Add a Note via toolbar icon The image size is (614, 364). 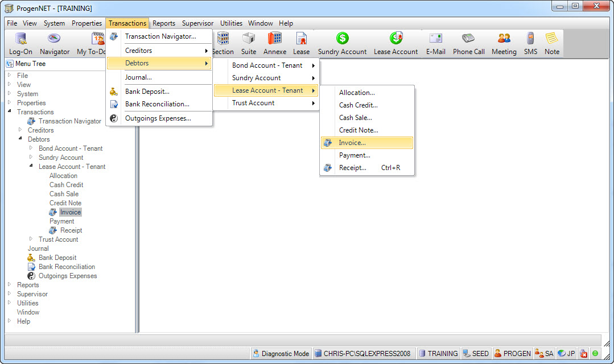[552, 38]
